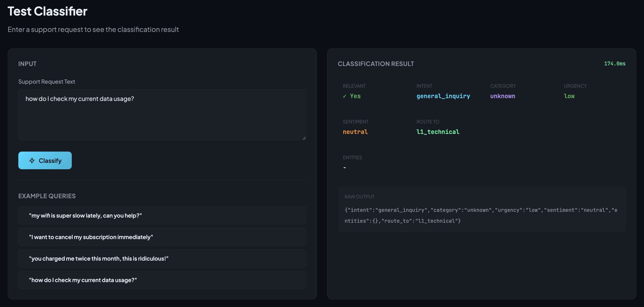Click the Test Classifier page heading
Image resolution: width=644 pixels, height=307 pixels.
pos(47,11)
